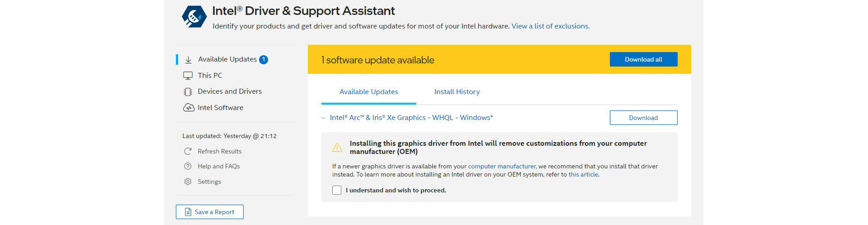Open the 'this article' link
Viewport: 868px width, 225px height.
[583, 174]
